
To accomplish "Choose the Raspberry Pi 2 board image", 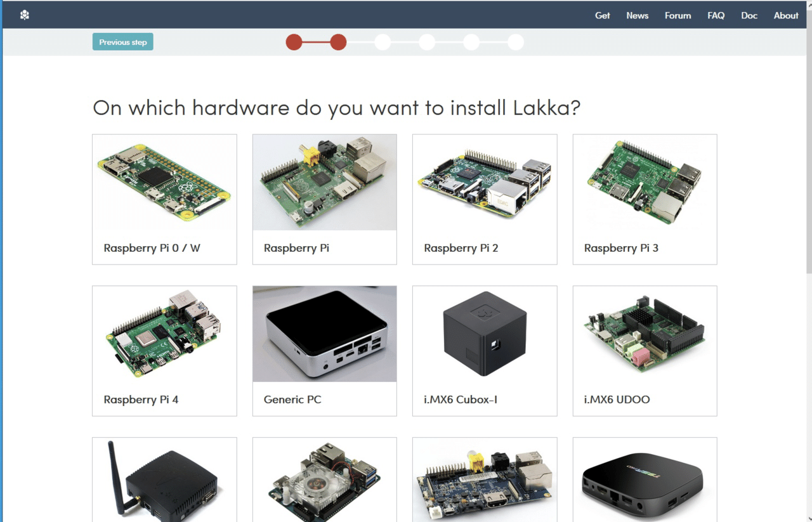I will 485,182.
